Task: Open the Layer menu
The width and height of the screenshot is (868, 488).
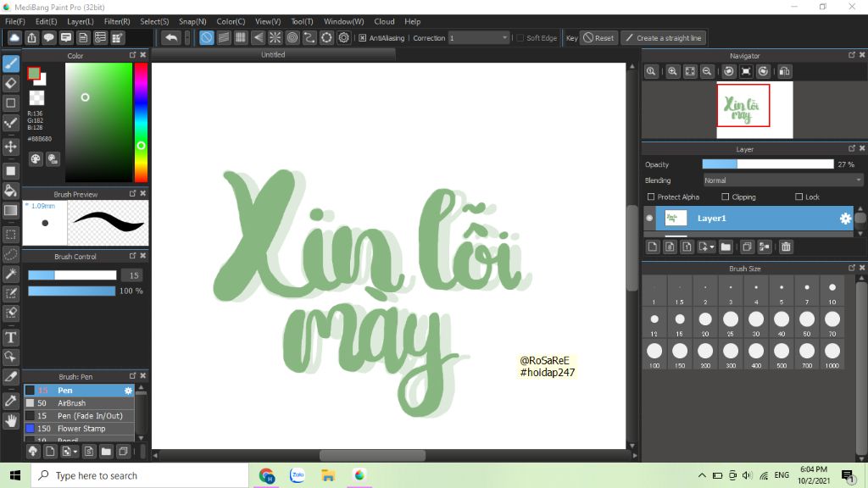Action: (x=81, y=21)
